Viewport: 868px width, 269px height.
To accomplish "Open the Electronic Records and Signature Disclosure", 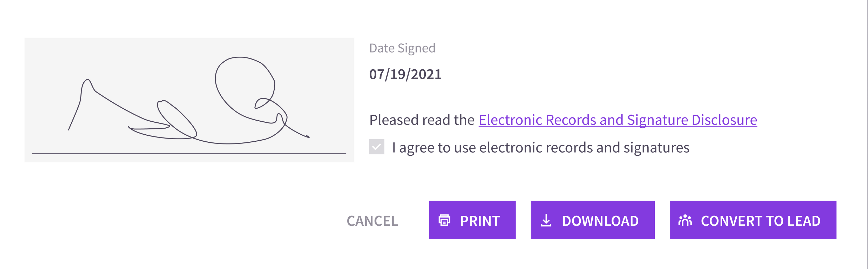I will (x=618, y=120).
